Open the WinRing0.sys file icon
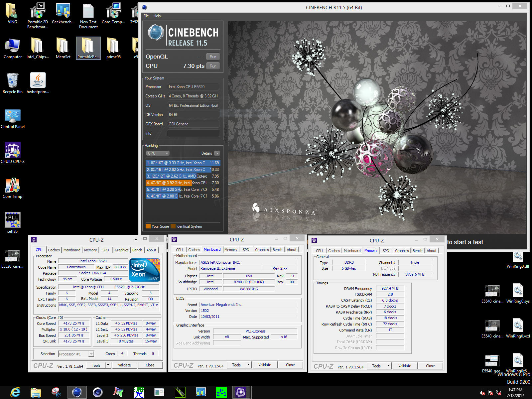 click(518, 293)
